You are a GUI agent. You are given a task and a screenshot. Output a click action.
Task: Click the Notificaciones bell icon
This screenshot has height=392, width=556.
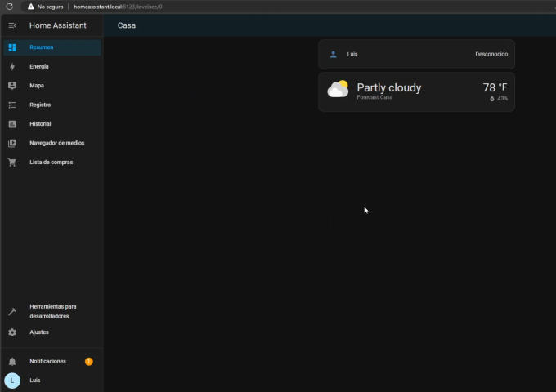click(x=12, y=361)
